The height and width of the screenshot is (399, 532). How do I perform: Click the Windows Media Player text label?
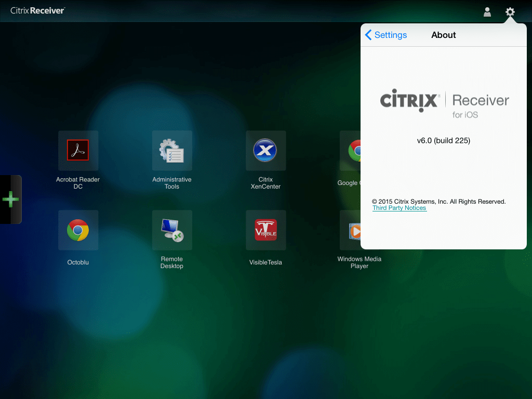click(x=359, y=262)
